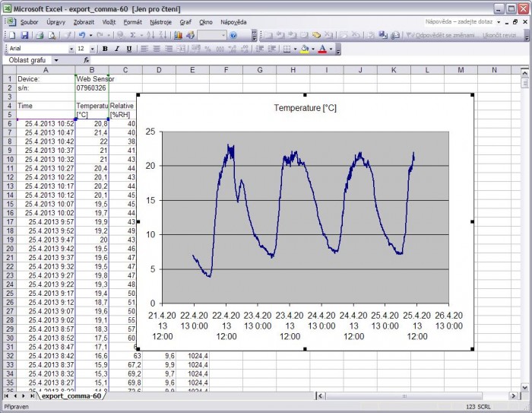Toggle bold formatting

coord(105,49)
